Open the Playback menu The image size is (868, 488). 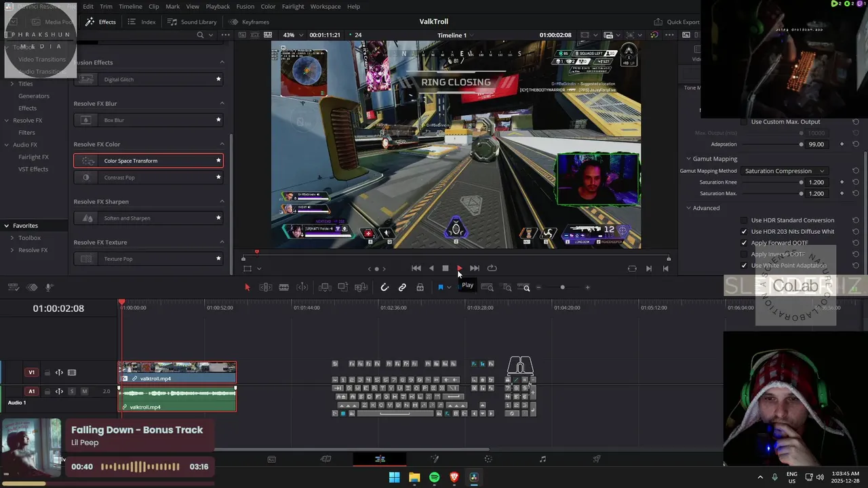[x=218, y=7]
